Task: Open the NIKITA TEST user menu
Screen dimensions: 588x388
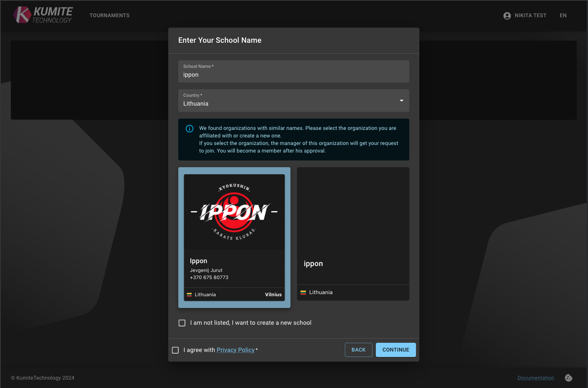Action: [530, 16]
